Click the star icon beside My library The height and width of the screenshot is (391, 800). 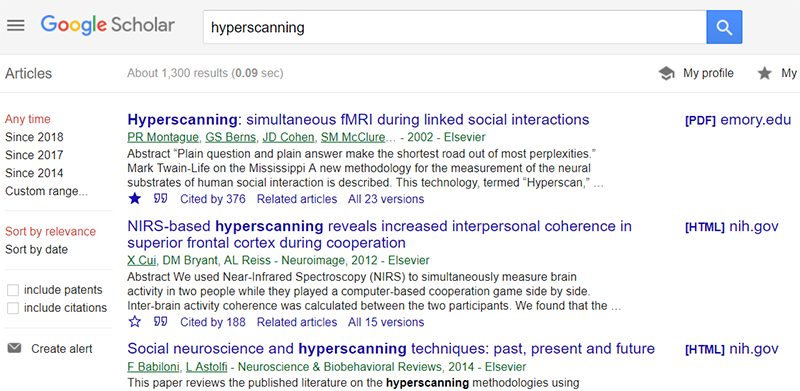(764, 74)
